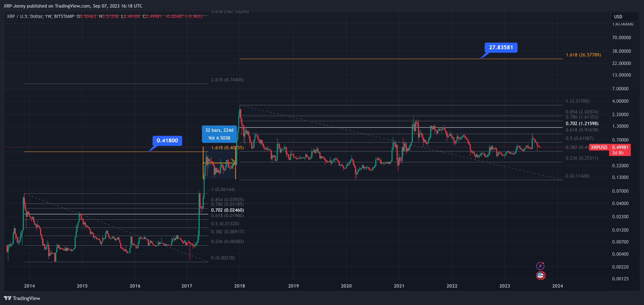Click the 2022 label on time axis
Viewport: 644px width, 305px height.
click(x=452, y=286)
